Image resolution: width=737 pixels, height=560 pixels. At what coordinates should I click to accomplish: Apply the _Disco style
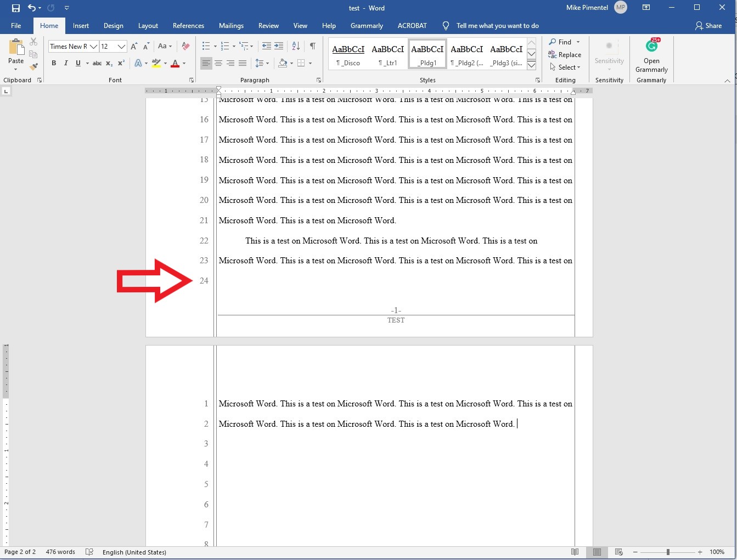pos(348,54)
